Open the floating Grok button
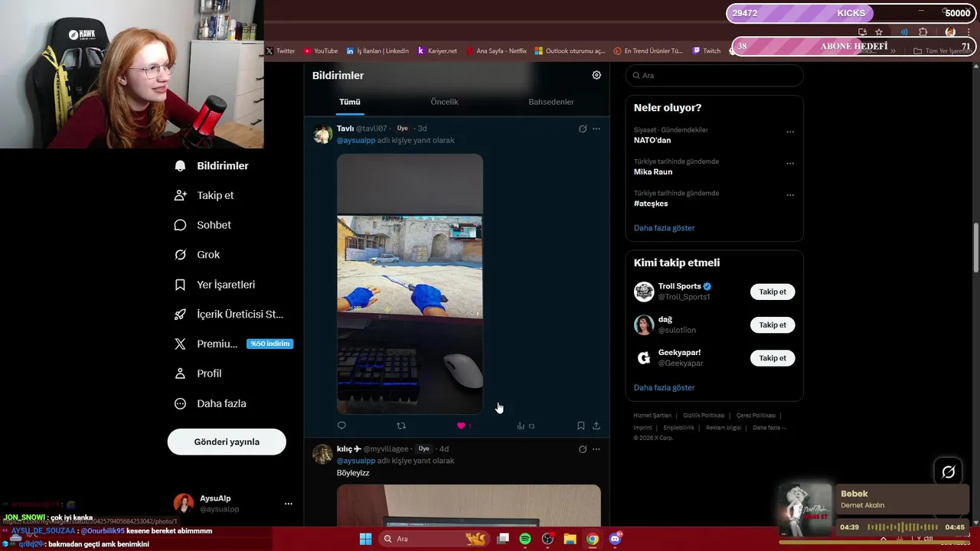The image size is (980, 551). [949, 472]
